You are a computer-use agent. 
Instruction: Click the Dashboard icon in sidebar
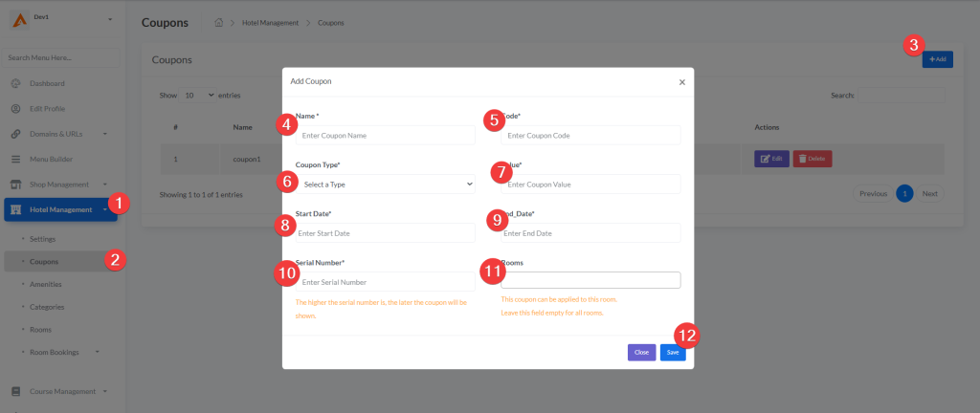point(15,84)
